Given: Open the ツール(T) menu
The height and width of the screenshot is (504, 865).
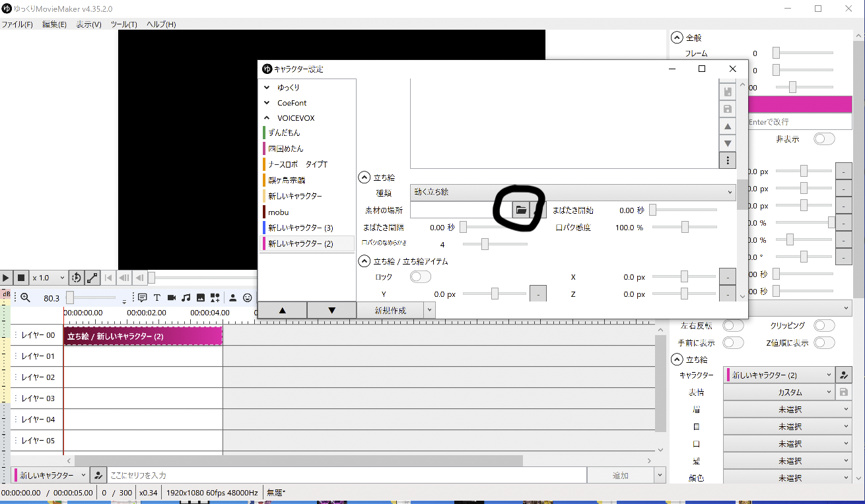Looking at the screenshot, I should tap(123, 24).
